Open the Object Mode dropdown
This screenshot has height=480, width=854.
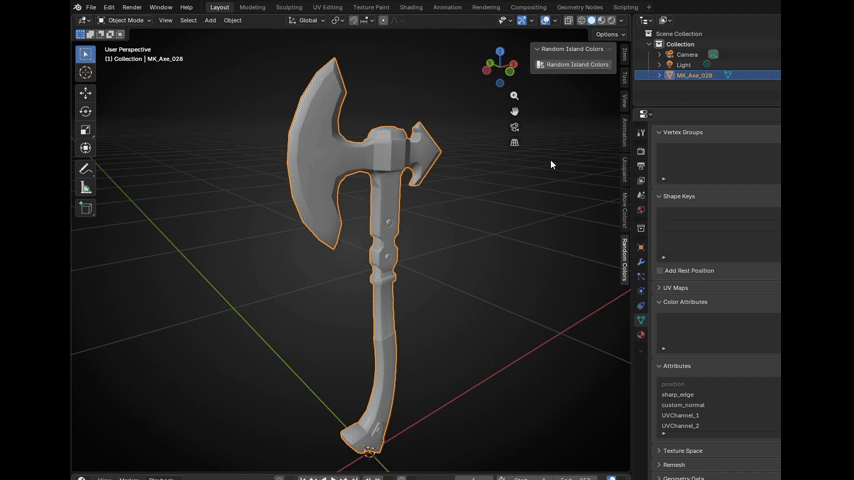coord(123,20)
